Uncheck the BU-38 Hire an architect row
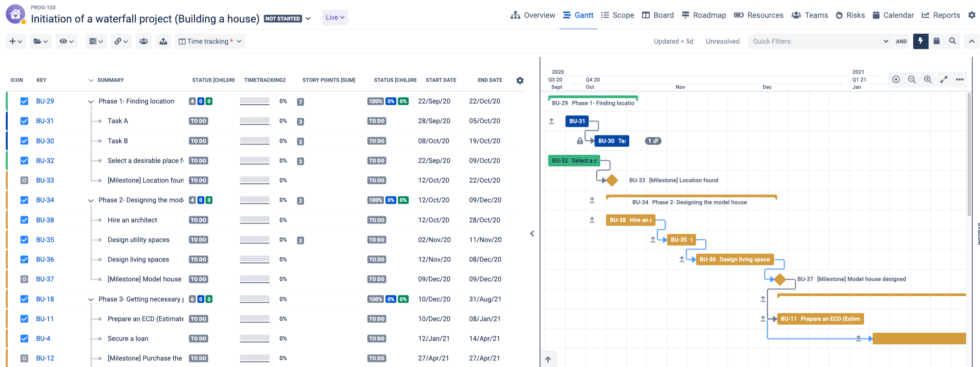 click(24, 220)
